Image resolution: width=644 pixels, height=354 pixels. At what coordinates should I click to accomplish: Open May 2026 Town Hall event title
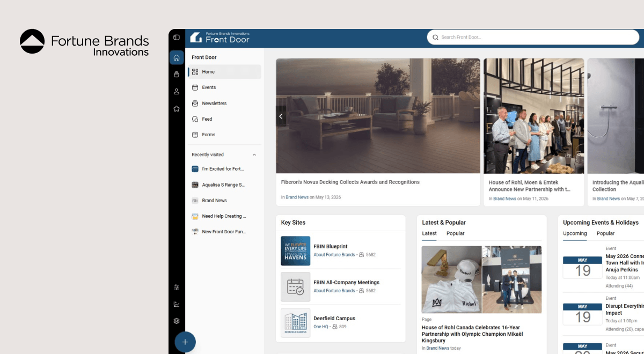coord(625,263)
